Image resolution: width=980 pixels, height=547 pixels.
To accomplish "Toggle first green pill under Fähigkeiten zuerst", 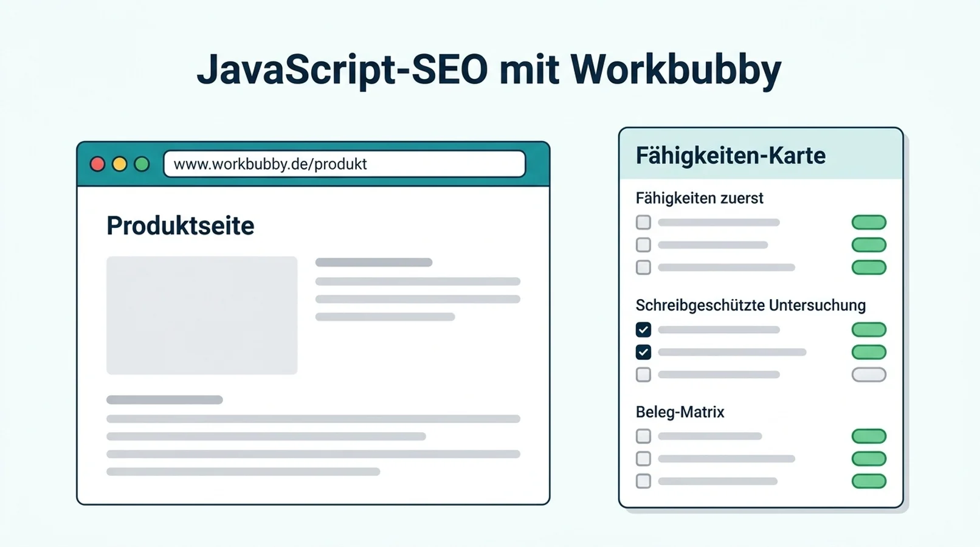I will pos(869,222).
